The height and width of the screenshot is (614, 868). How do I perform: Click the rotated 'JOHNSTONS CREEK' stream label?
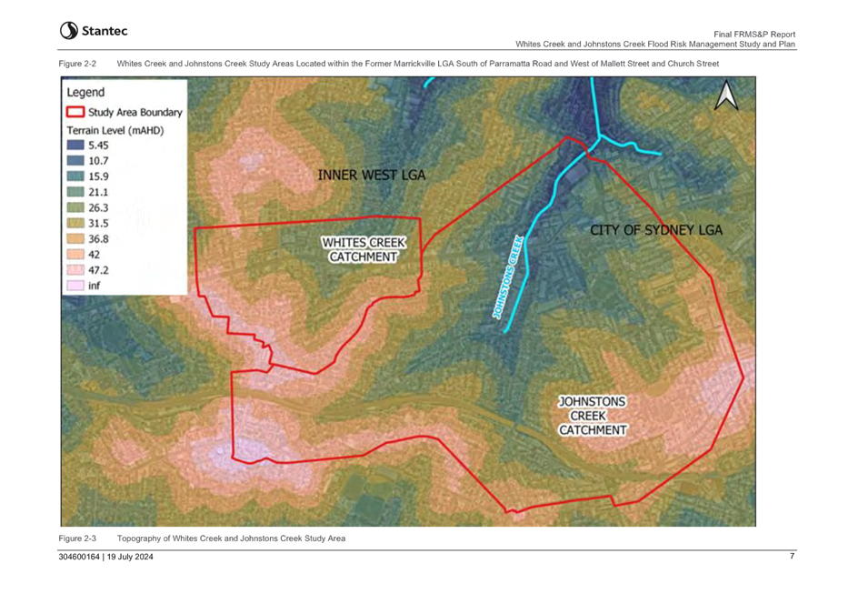(x=508, y=277)
